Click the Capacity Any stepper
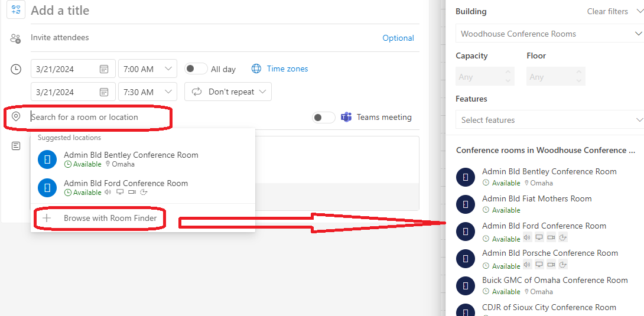Image resolution: width=644 pixels, height=316 pixels. [484, 77]
